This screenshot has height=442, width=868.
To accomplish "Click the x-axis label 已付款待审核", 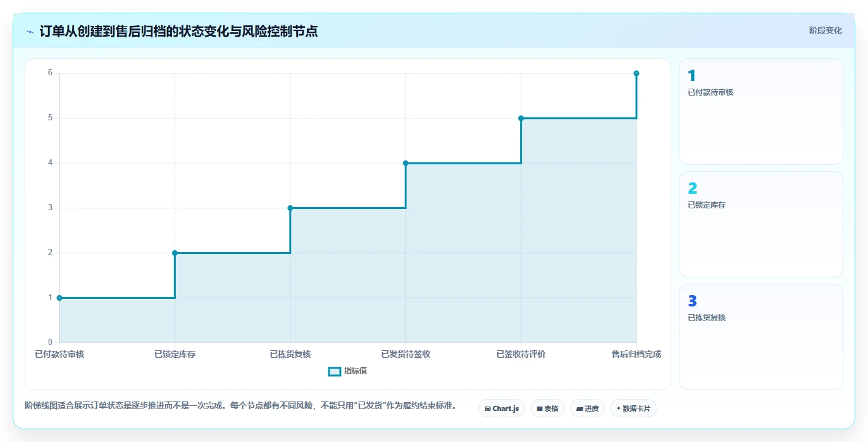I will click(59, 355).
